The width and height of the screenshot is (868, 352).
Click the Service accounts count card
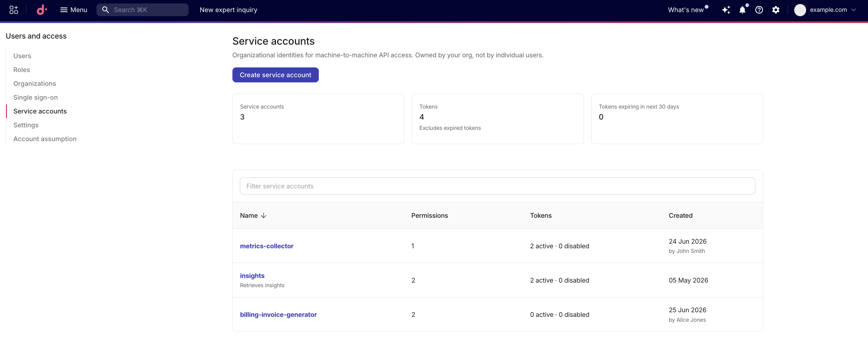click(x=318, y=119)
